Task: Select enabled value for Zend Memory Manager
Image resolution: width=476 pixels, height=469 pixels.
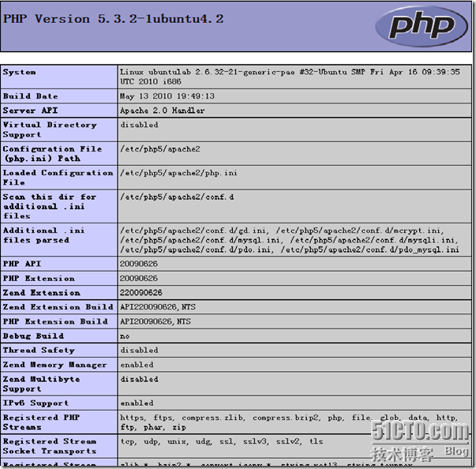Action: point(137,365)
